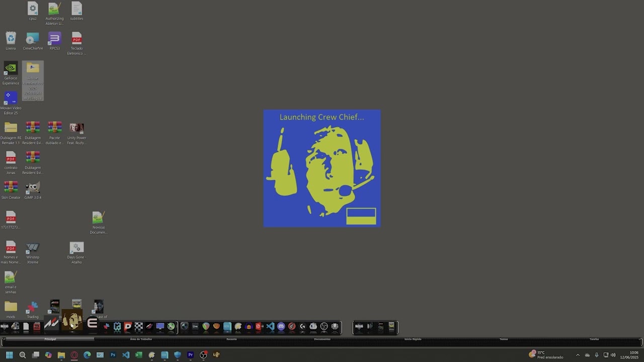The height and width of the screenshot is (362, 644).
Task: Open Days Gone - Atalho shortcut
Action: pos(76,252)
